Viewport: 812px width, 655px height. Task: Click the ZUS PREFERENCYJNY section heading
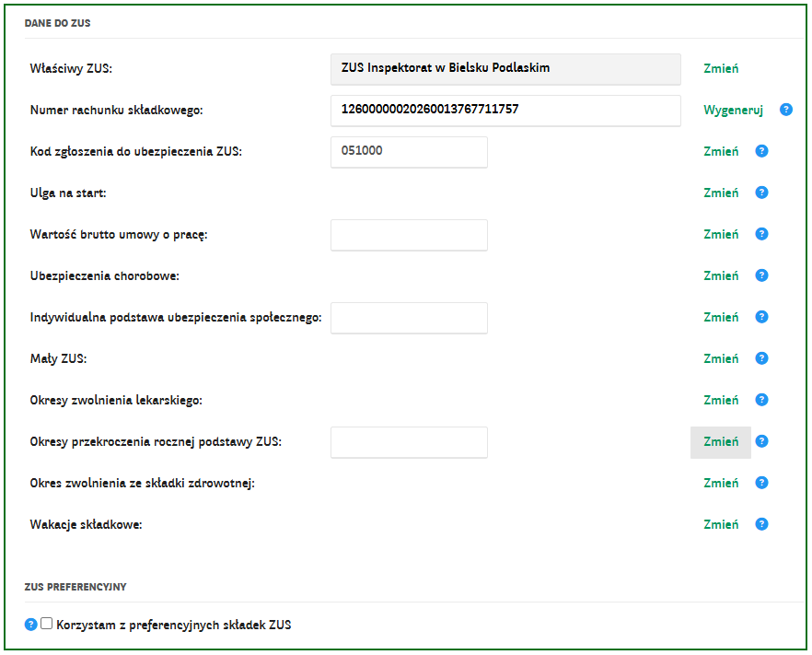pyautogui.click(x=75, y=587)
